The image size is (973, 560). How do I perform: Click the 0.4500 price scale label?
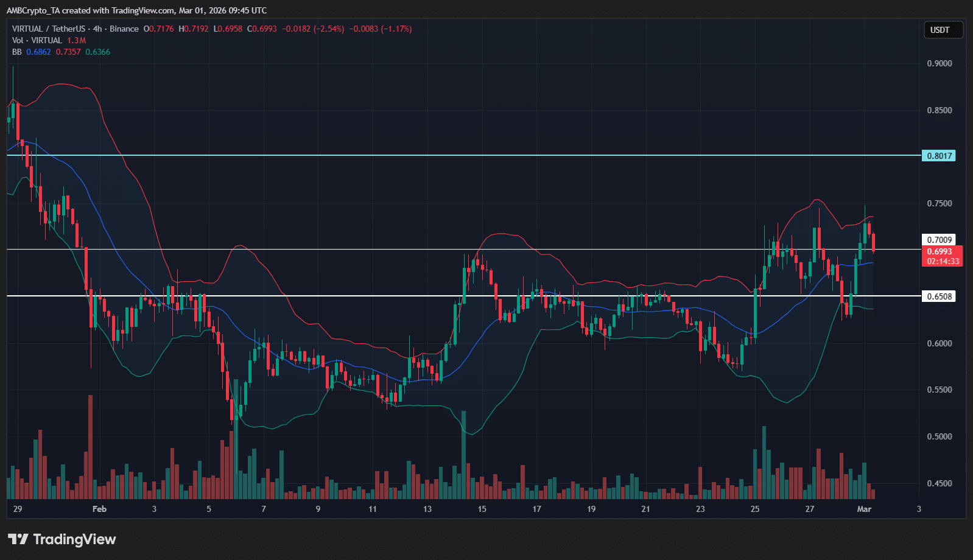pos(939,483)
